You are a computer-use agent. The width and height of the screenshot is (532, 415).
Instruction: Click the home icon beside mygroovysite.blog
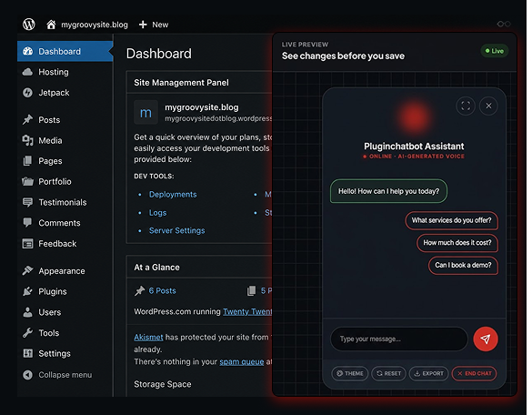click(51, 25)
